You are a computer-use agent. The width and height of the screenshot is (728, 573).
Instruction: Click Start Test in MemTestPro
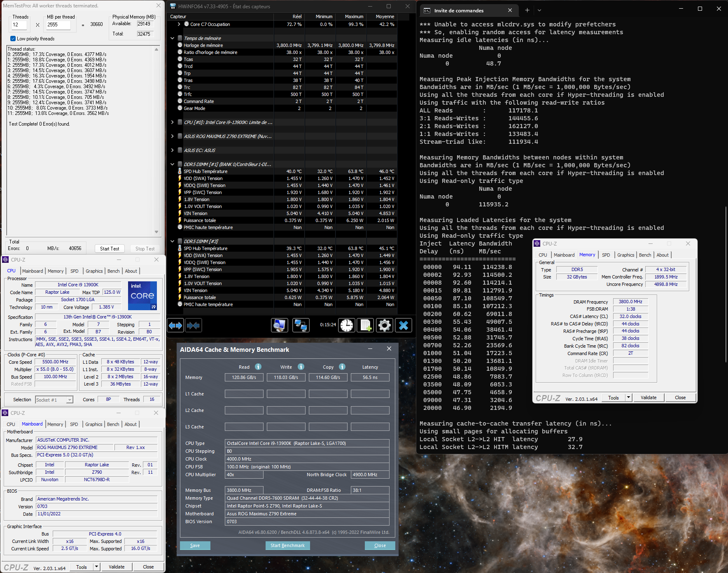pyautogui.click(x=110, y=248)
